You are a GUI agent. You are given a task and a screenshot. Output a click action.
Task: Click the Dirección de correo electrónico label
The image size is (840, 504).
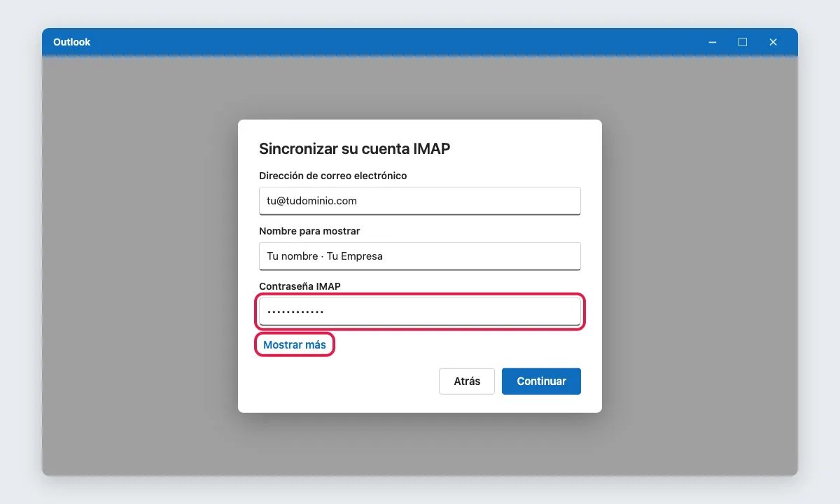[332, 176]
